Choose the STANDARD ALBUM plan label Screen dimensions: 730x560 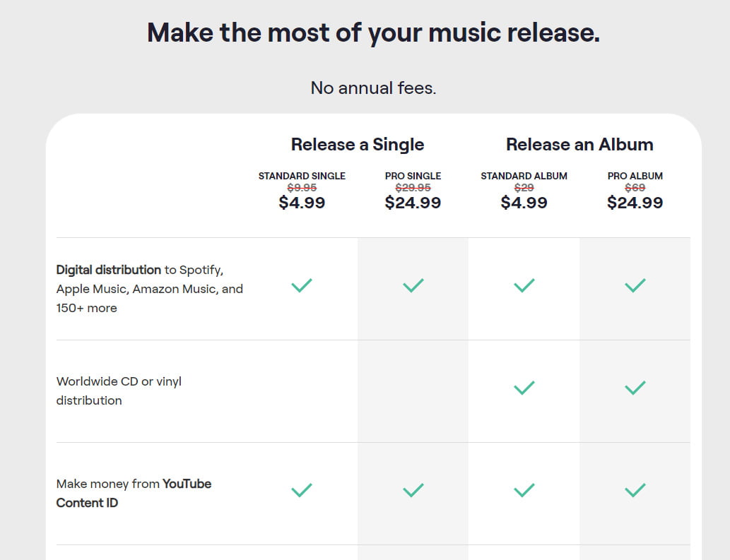tap(524, 176)
